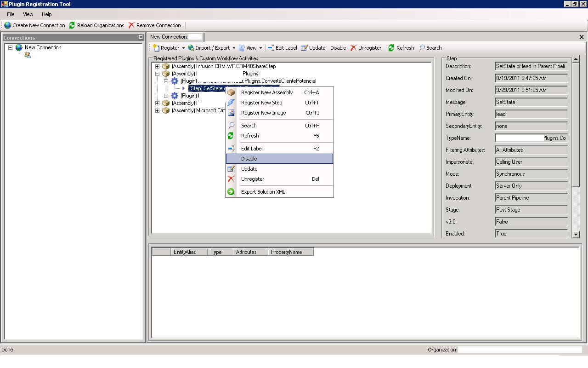The height and width of the screenshot is (368, 588).
Task: Open the Import / Export dropdown
Action: [233, 48]
